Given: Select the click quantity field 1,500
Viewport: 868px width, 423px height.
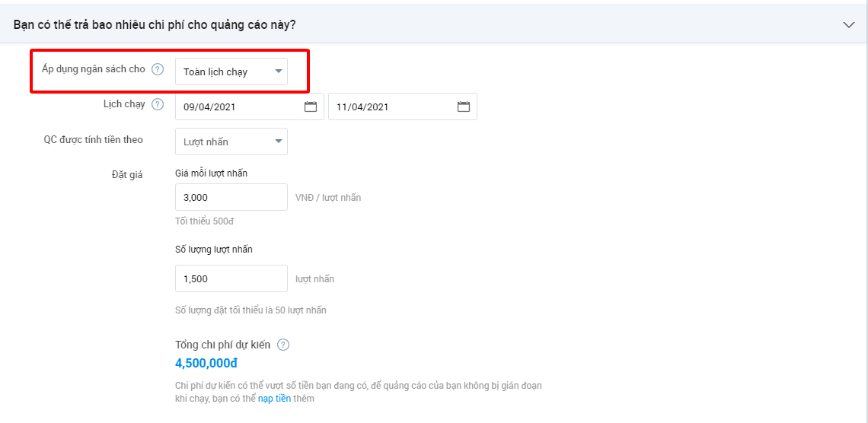Looking at the screenshot, I should click(231, 278).
